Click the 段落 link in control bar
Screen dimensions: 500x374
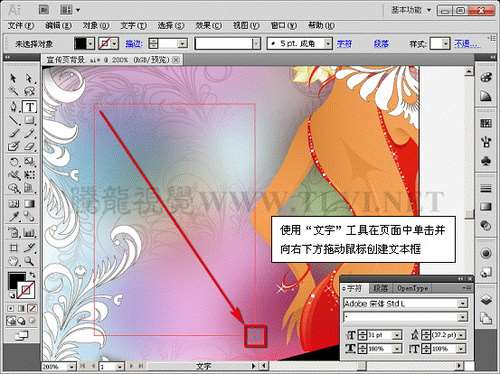381,44
